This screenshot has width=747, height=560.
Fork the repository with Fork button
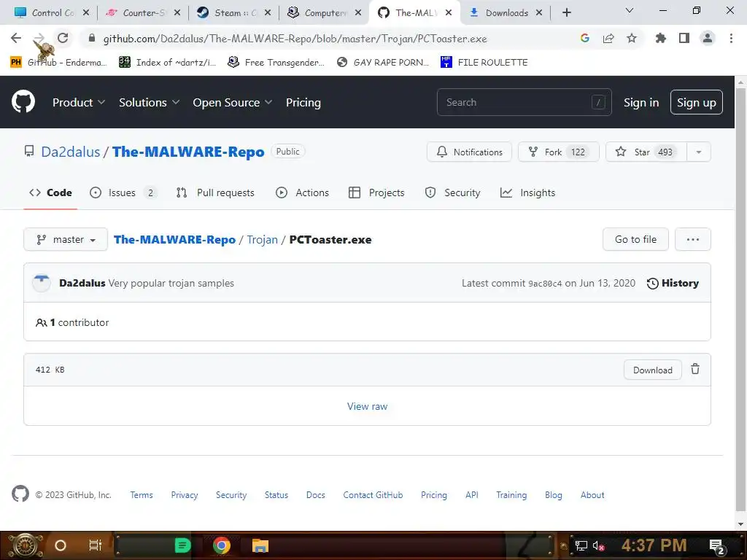558,152
